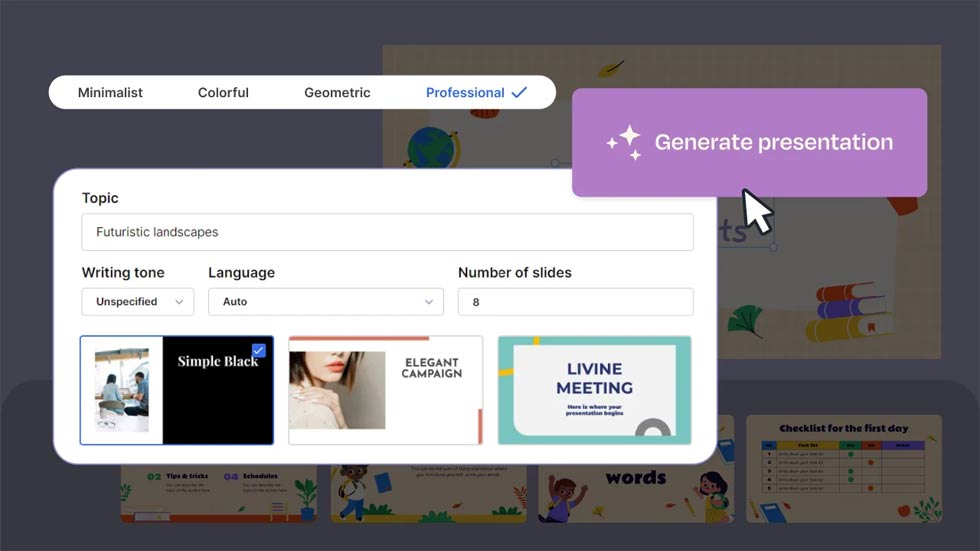Open the Writing tone dropdown
Viewport: 980px width, 551px height.
[x=138, y=302]
